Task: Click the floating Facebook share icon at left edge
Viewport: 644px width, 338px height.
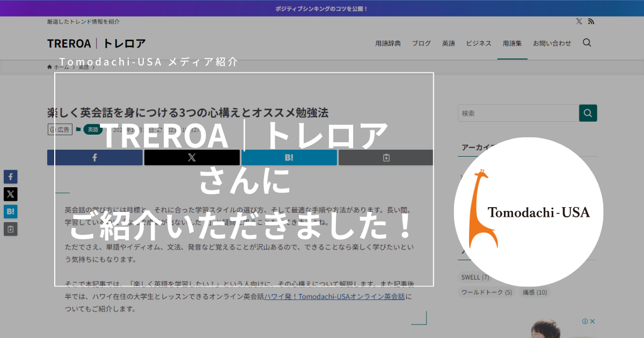Action: tap(11, 177)
